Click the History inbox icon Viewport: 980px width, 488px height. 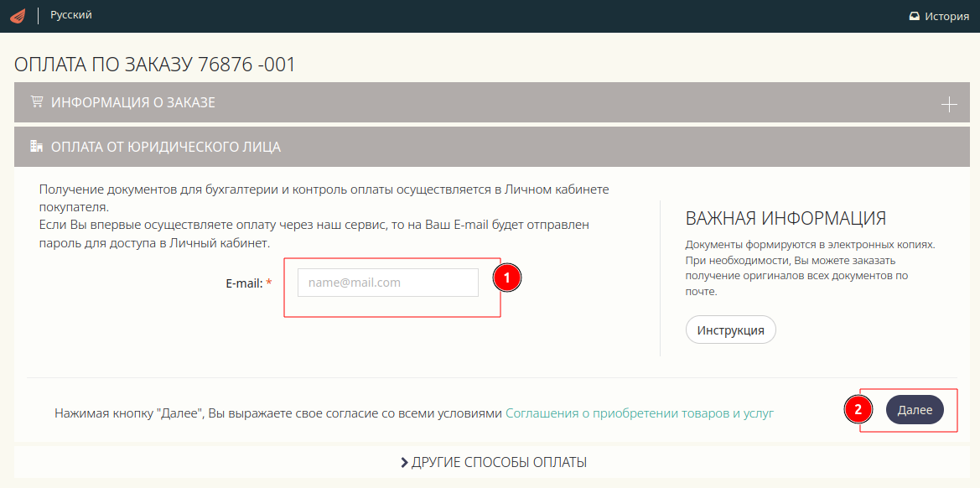click(915, 16)
